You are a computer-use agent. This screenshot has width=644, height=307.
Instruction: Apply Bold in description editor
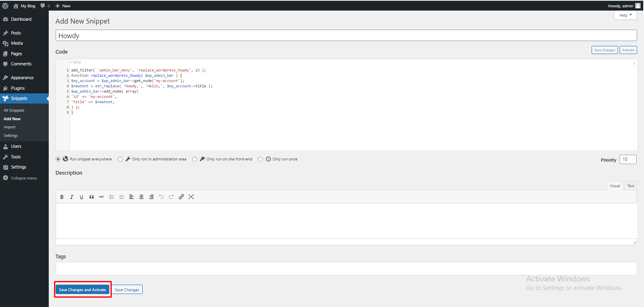(62, 197)
